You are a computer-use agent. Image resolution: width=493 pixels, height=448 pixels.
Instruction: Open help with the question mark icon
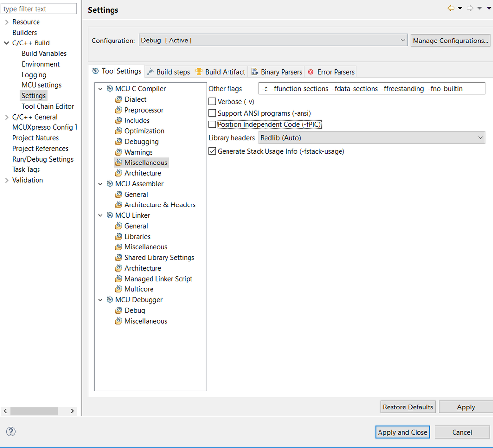(x=11, y=431)
